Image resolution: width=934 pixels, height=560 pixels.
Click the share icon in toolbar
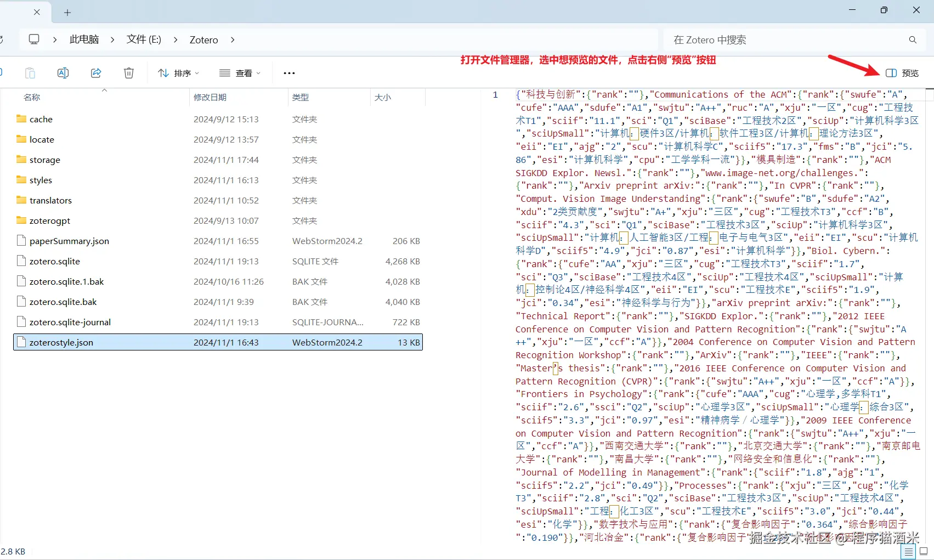click(x=96, y=73)
